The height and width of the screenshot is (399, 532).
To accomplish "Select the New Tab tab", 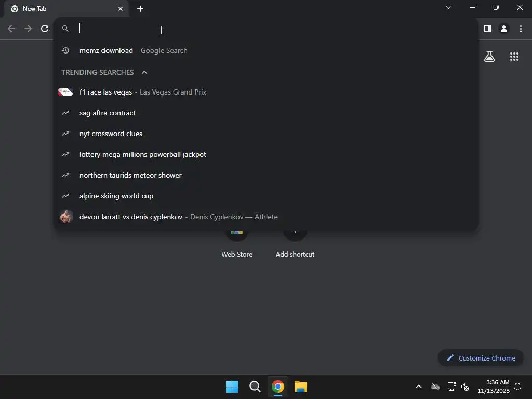I will coord(66,9).
